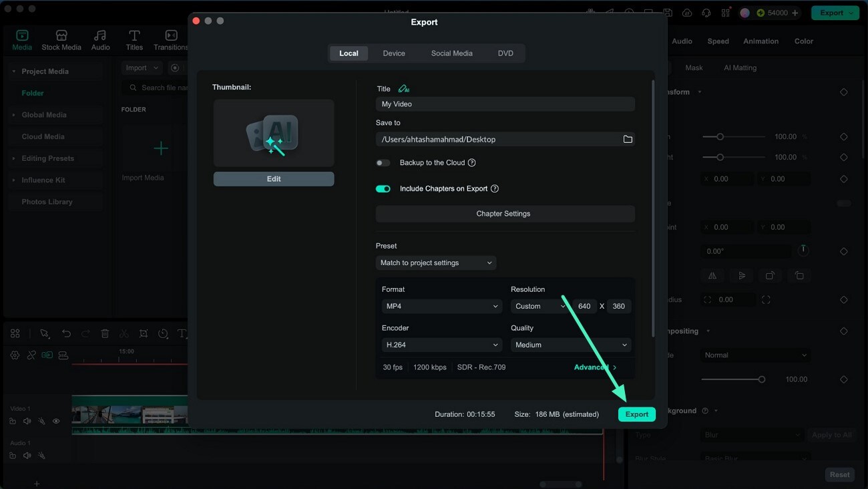868x489 pixels.
Task: Click the help icon beside Include Chapters on Export
Action: pyautogui.click(x=495, y=188)
